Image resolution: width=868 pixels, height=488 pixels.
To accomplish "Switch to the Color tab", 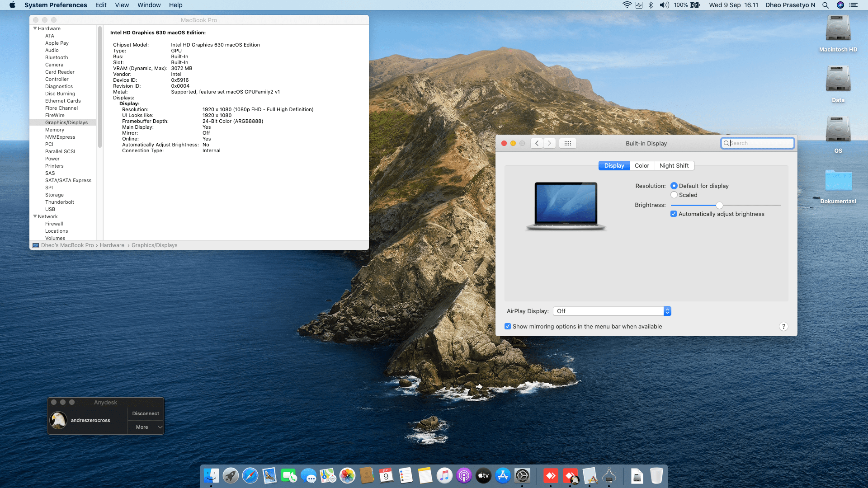I will coord(642,165).
